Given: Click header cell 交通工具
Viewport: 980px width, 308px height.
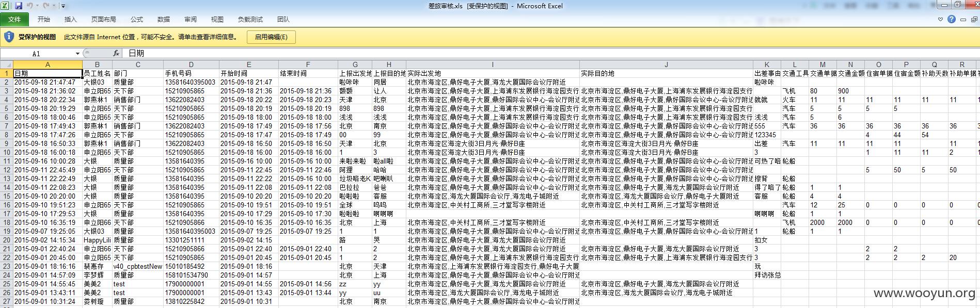Looking at the screenshot, I should [795, 73].
